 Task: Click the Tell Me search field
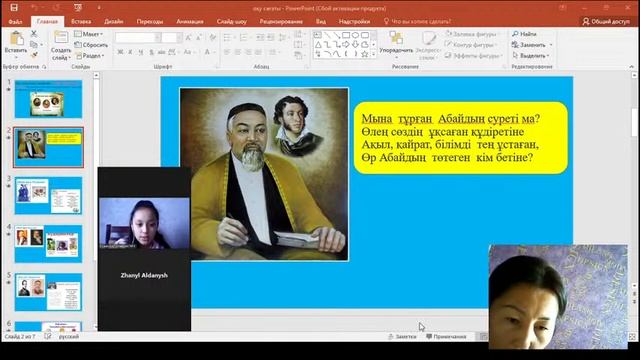click(x=417, y=21)
